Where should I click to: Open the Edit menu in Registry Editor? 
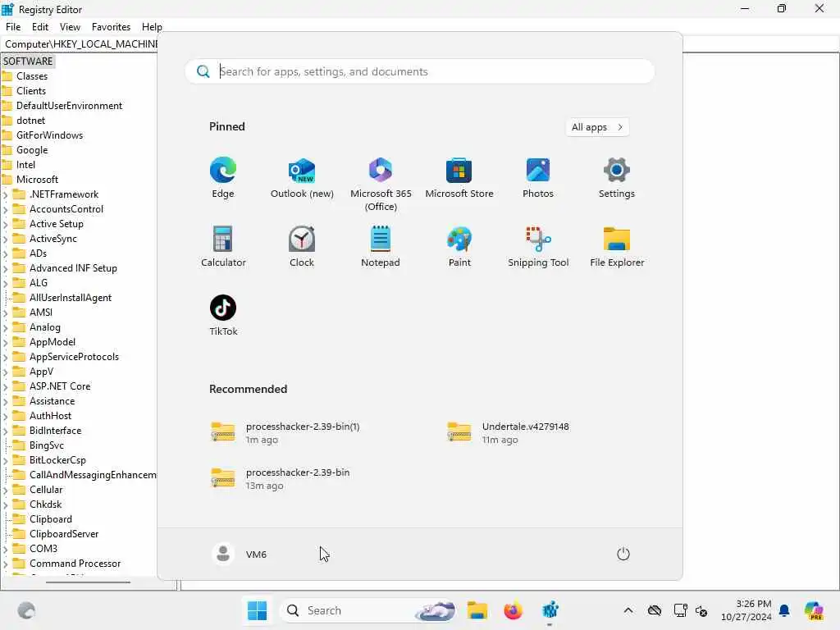pos(40,27)
